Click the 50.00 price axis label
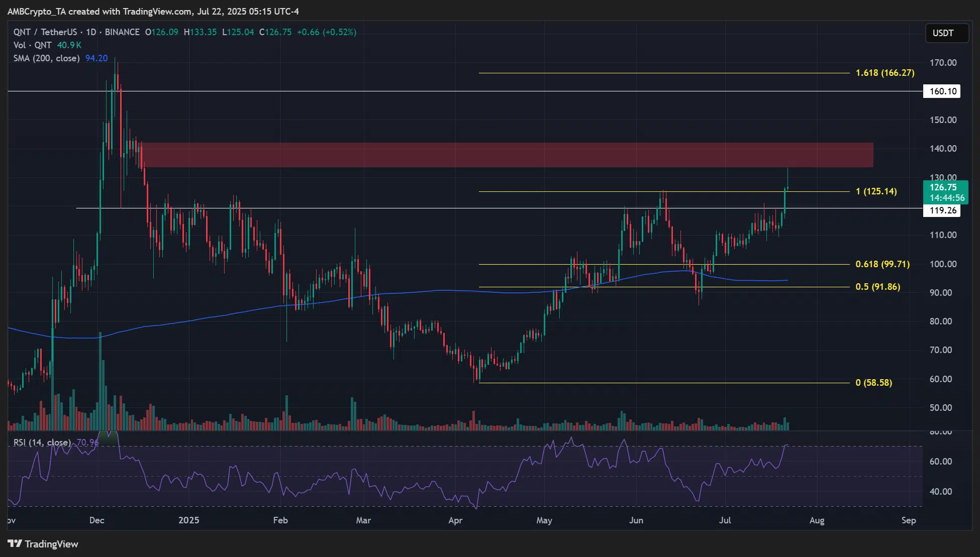 click(x=941, y=408)
